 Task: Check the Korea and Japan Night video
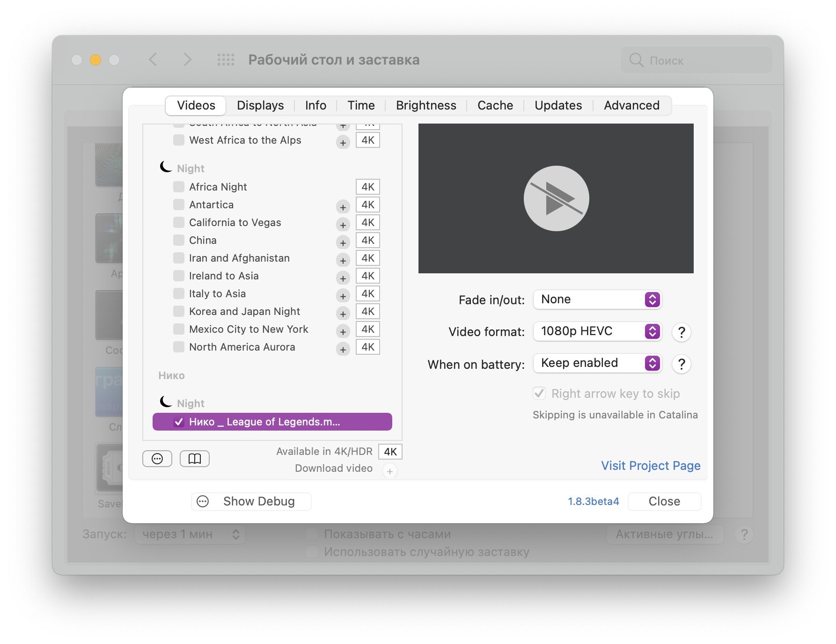[x=179, y=311]
